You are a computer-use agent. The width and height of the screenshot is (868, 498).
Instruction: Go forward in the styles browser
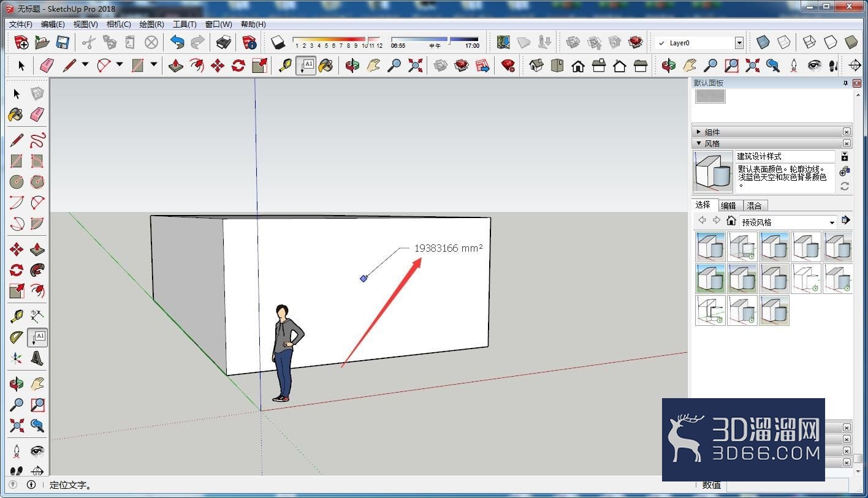(x=716, y=221)
